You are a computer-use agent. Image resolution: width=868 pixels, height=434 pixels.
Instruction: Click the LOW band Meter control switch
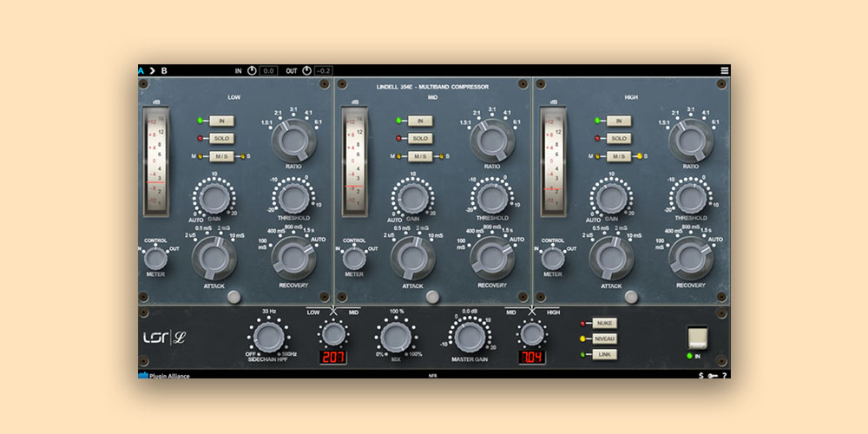pyautogui.click(x=155, y=259)
